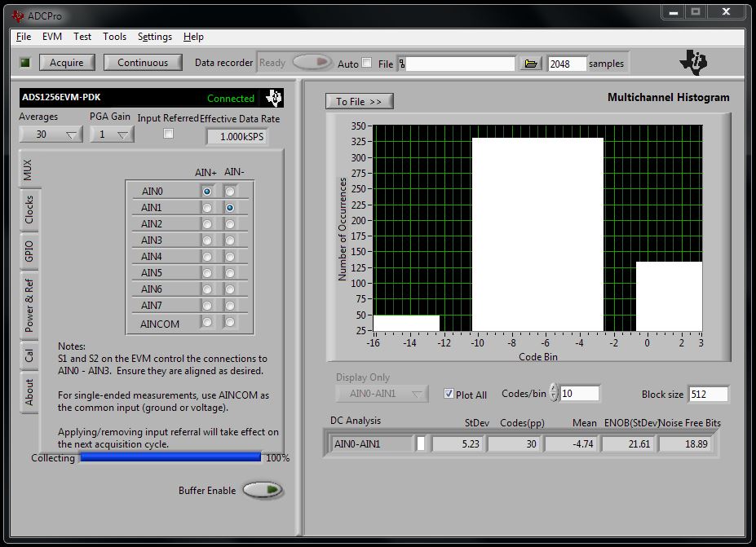This screenshot has width=756, height=547.
Task: Open the Display Only channel dropdown
Action: pos(382,394)
